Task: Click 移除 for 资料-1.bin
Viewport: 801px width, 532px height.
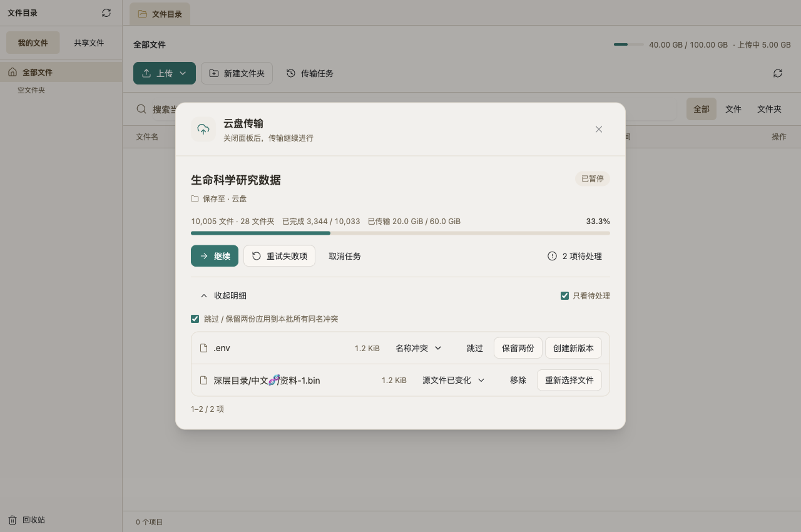Action: click(x=518, y=380)
